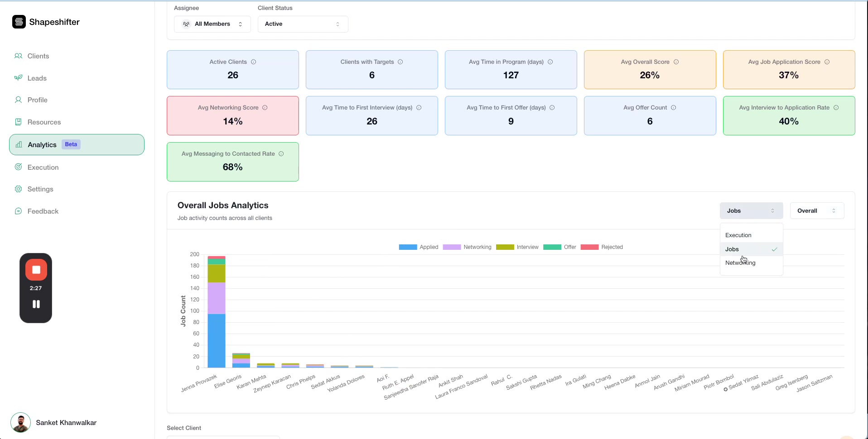Select Leads from the sidebar
868x439 pixels.
pyautogui.click(x=37, y=78)
